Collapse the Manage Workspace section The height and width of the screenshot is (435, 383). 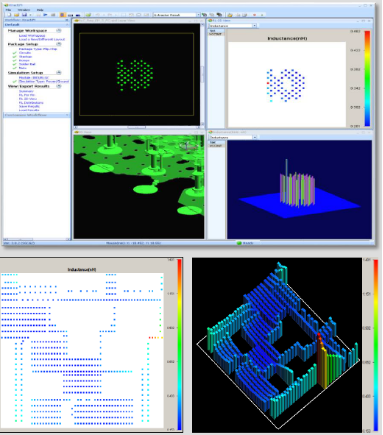[59, 30]
